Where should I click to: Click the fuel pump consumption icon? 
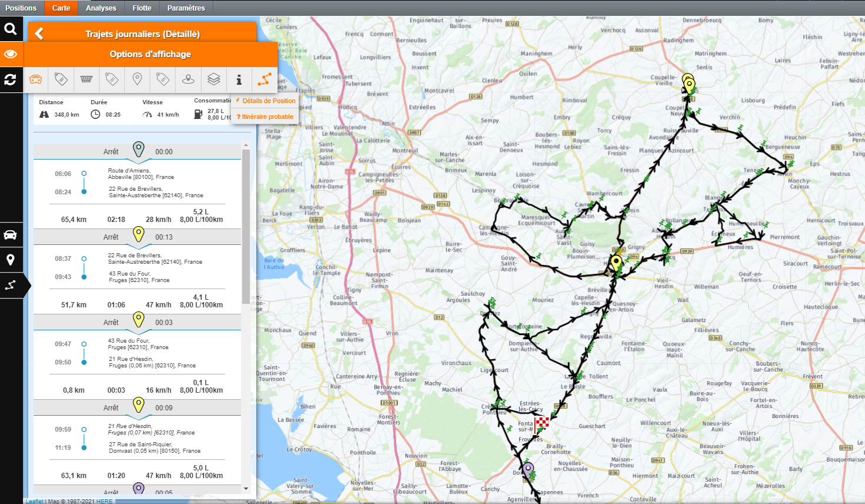click(x=198, y=114)
